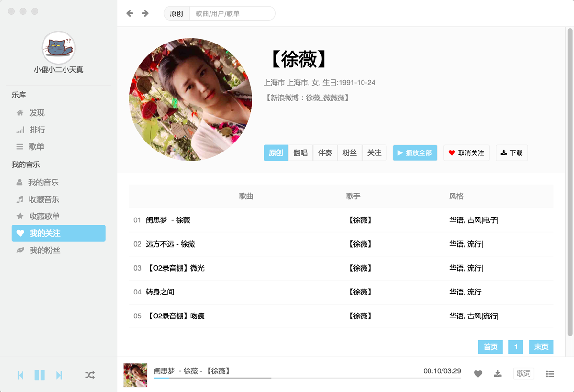Click genre 华语, 古风|电子|

[474, 220]
